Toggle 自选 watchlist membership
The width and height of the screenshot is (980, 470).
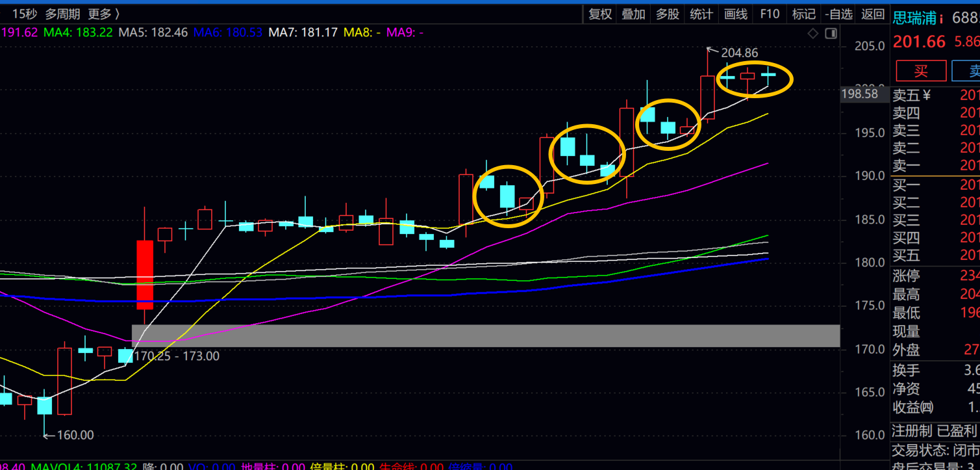[x=838, y=14]
